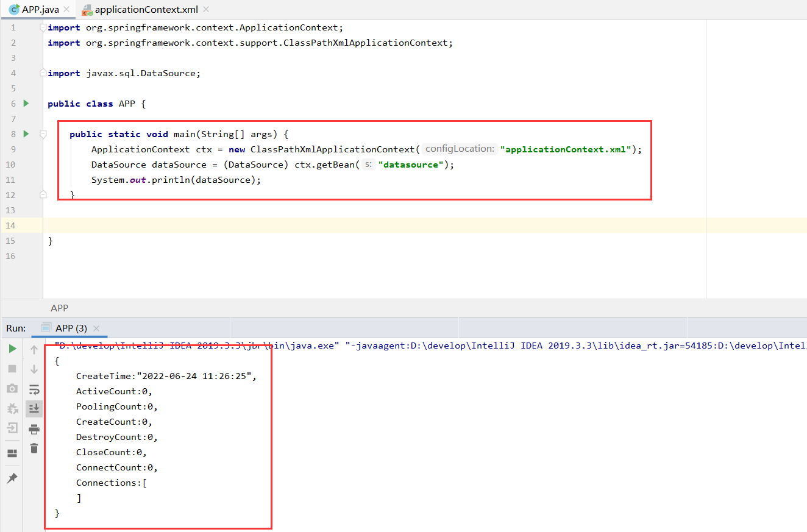This screenshot has height=532, width=807.
Task: Collapse the import block fold marker
Action: point(43,27)
